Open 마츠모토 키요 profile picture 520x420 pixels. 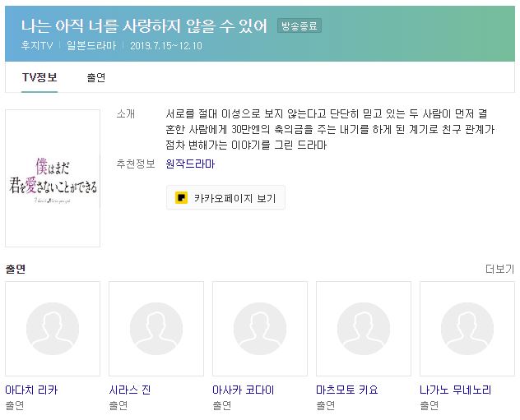tap(364, 329)
